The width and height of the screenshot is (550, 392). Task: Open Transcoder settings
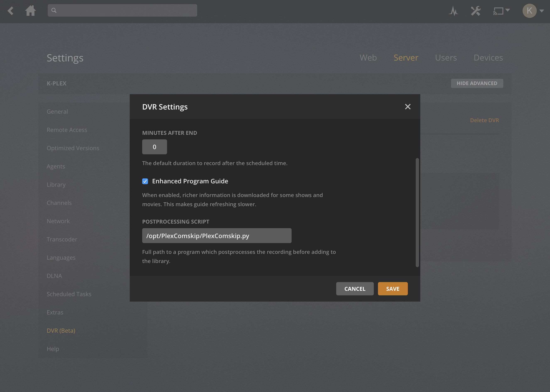point(62,239)
